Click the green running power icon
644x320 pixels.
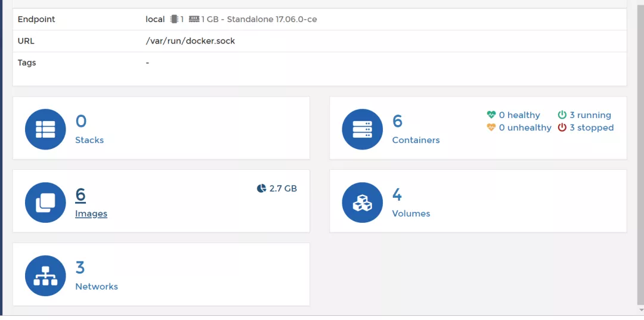pyautogui.click(x=562, y=115)
